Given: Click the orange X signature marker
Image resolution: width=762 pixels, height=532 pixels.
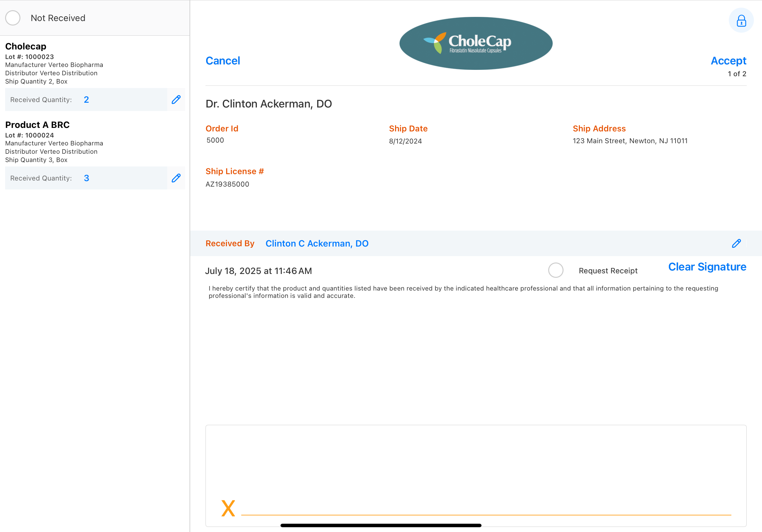Looking at the screenshot, I should [x=228, y=508].
